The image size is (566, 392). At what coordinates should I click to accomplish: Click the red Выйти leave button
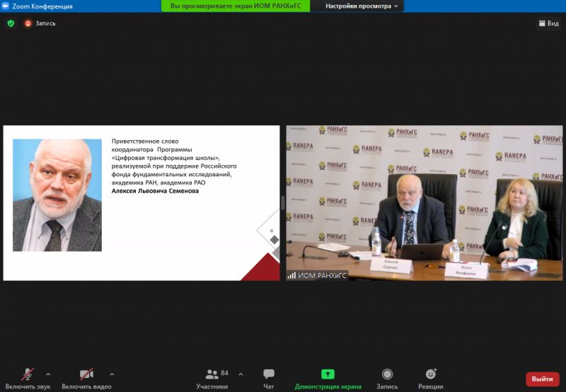[542, 379]
